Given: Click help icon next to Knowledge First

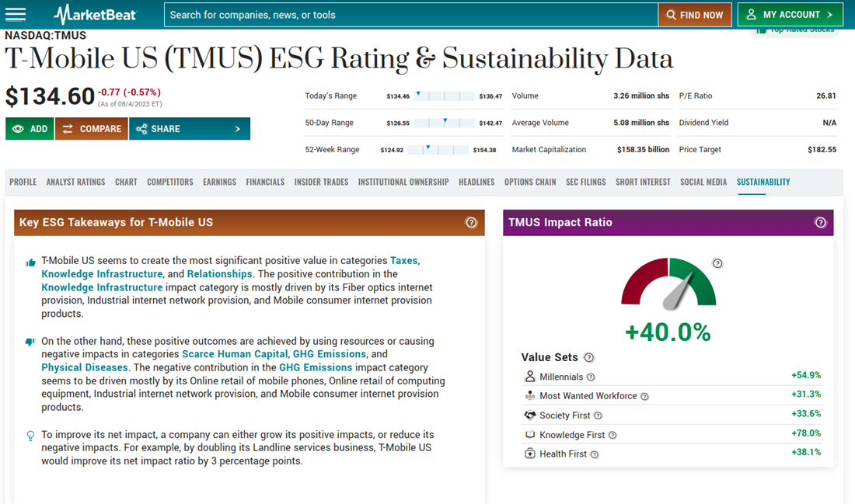Looking at the screenshot, I should (612, 436).
